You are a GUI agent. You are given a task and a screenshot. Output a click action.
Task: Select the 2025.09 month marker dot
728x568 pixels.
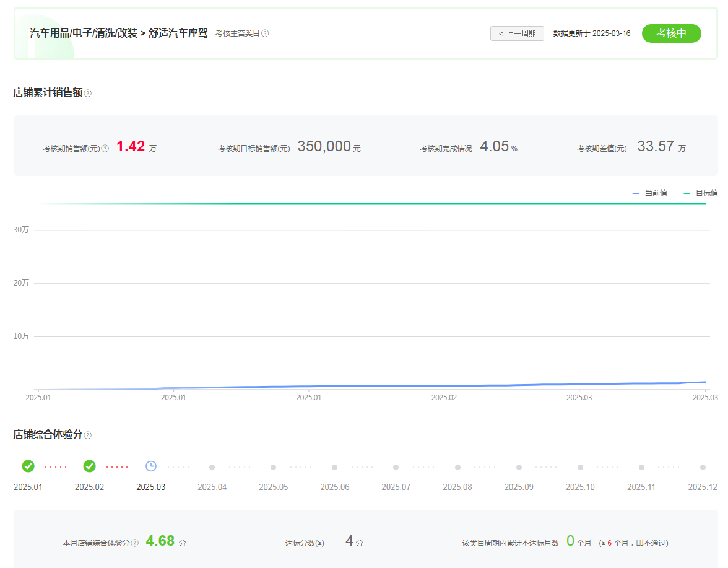tap(519, 468)
